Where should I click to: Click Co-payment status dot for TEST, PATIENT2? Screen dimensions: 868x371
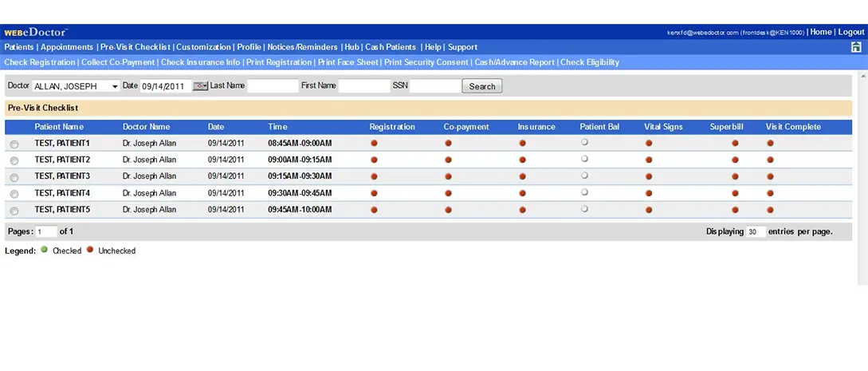point(449,160)
